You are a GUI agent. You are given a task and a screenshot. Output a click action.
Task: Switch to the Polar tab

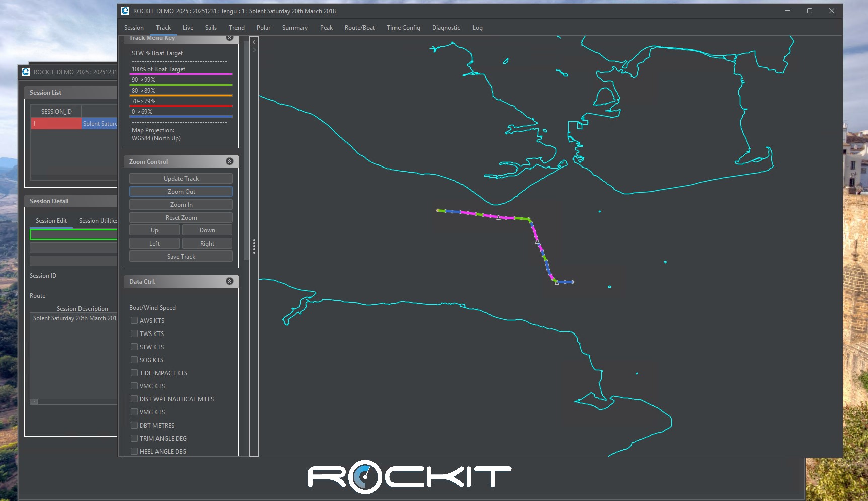pos(263,28)
